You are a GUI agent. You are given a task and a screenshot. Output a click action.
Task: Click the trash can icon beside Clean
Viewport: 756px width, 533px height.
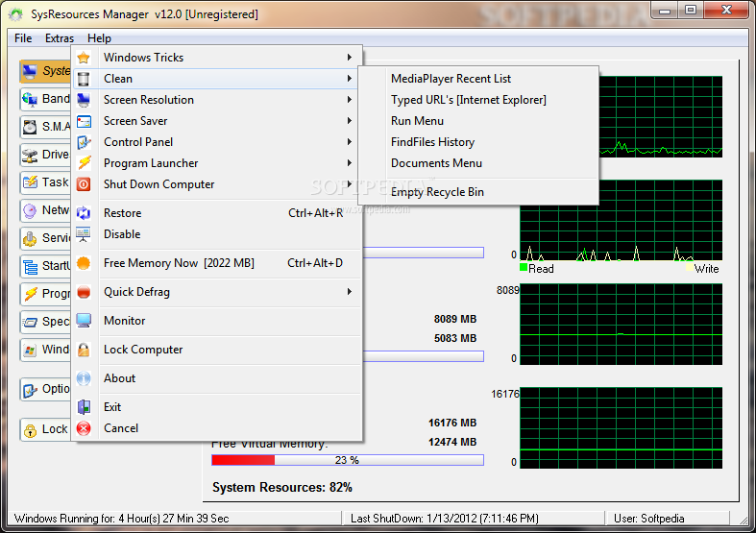84,79
